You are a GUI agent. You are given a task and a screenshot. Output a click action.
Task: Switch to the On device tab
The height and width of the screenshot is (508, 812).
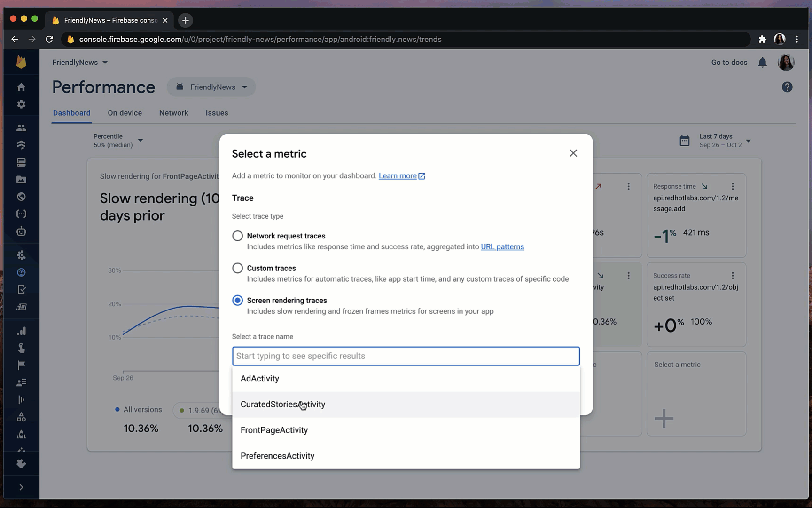125,113
